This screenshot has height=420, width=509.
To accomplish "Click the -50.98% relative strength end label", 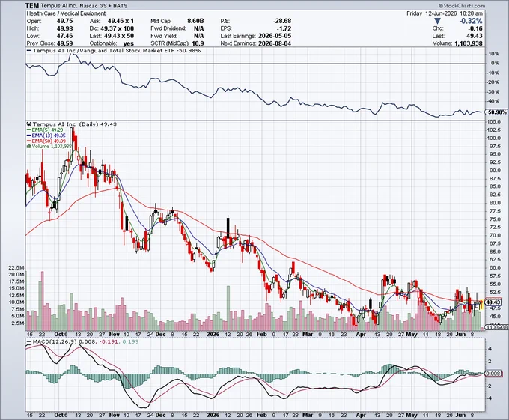I will [x=496, y=112].
